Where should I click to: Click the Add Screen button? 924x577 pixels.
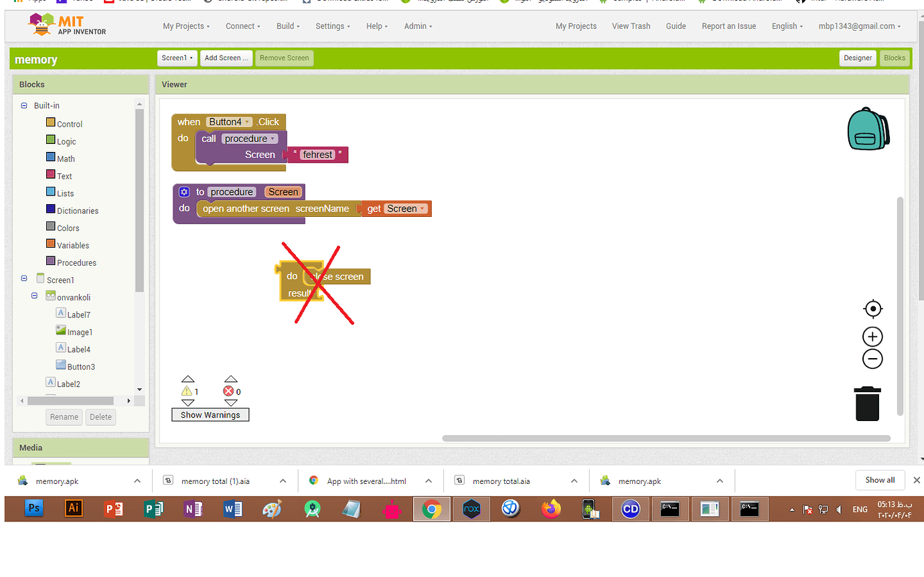226,58
